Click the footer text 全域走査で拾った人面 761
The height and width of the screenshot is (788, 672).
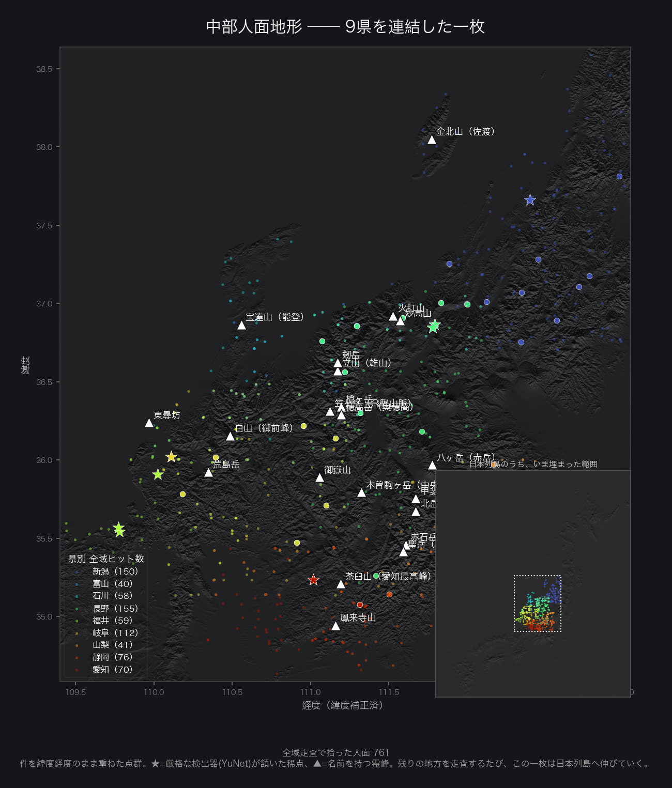coord(335,752)
